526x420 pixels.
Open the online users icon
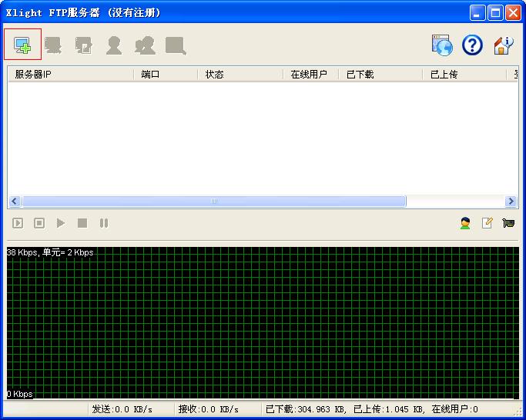pos(465,223)
